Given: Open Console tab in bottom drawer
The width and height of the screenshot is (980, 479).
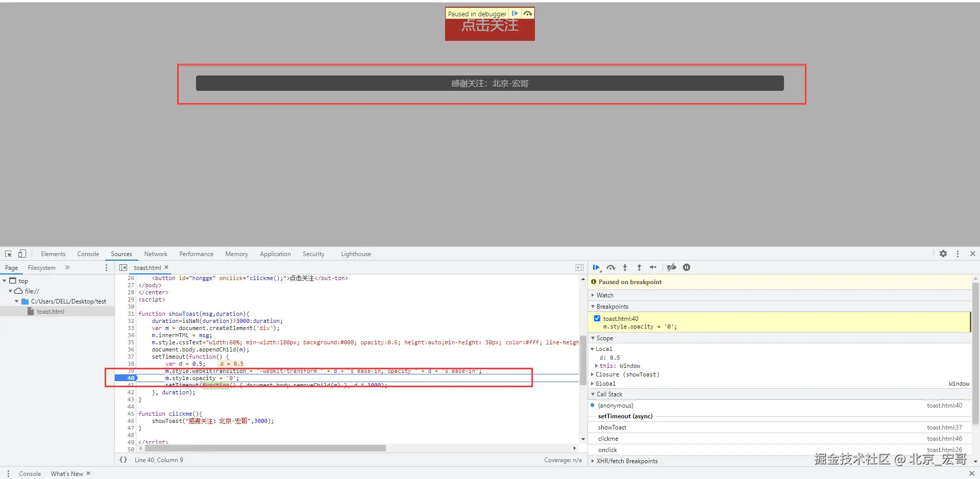Looking at the screenshot, I should pyautogui.click(x=30, y=473).
